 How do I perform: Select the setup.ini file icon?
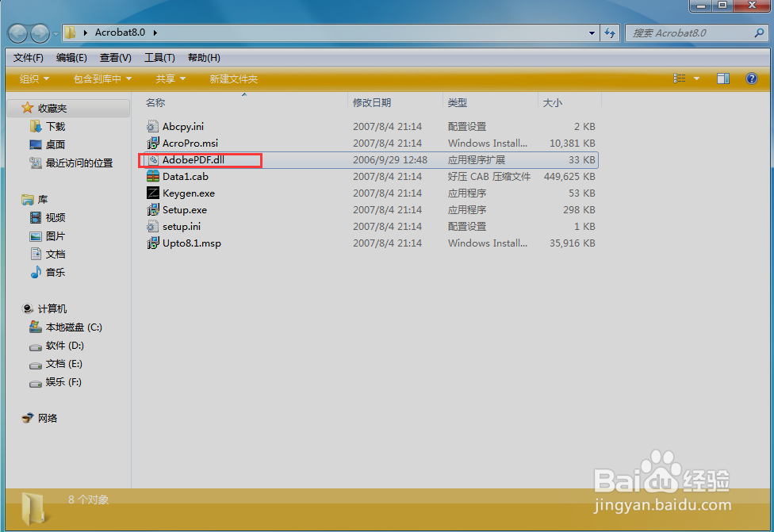coord(152,227)
